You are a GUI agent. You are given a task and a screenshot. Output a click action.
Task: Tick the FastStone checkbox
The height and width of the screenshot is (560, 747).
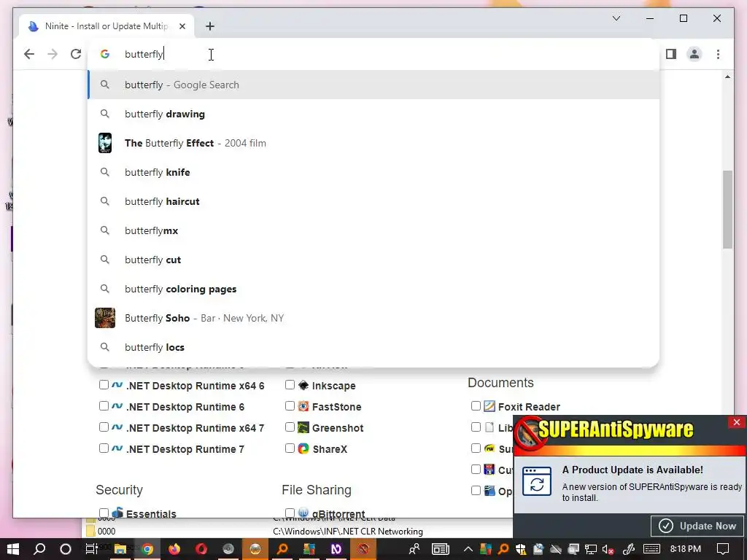coord(290,405)
